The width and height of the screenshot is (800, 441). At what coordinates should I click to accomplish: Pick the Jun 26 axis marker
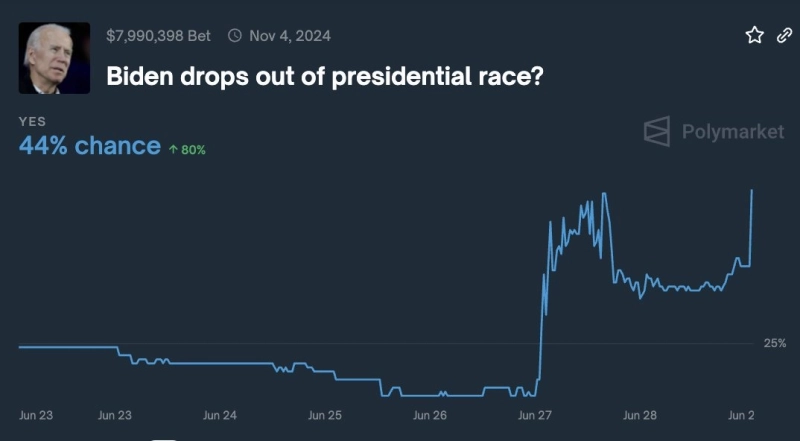[x=429, y=414]
